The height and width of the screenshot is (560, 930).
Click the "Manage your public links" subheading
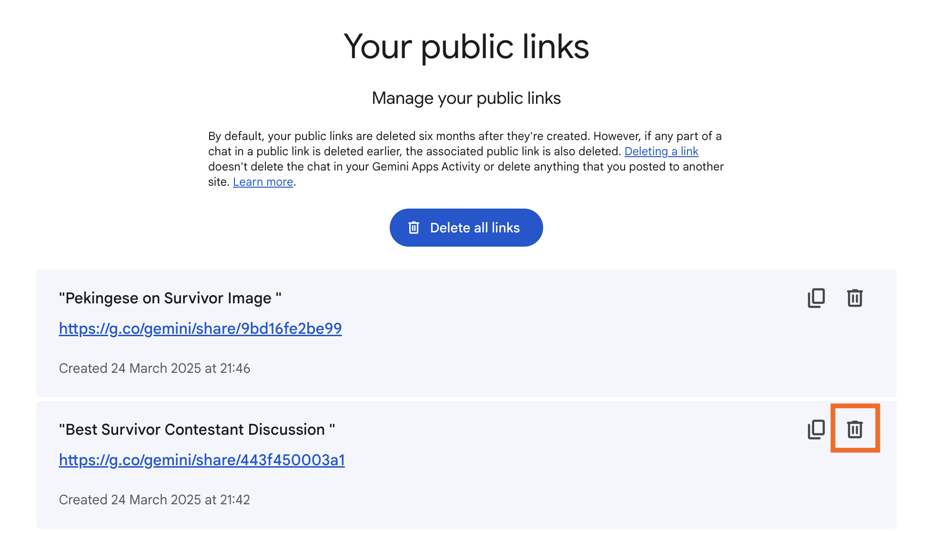tap(466, 98)
